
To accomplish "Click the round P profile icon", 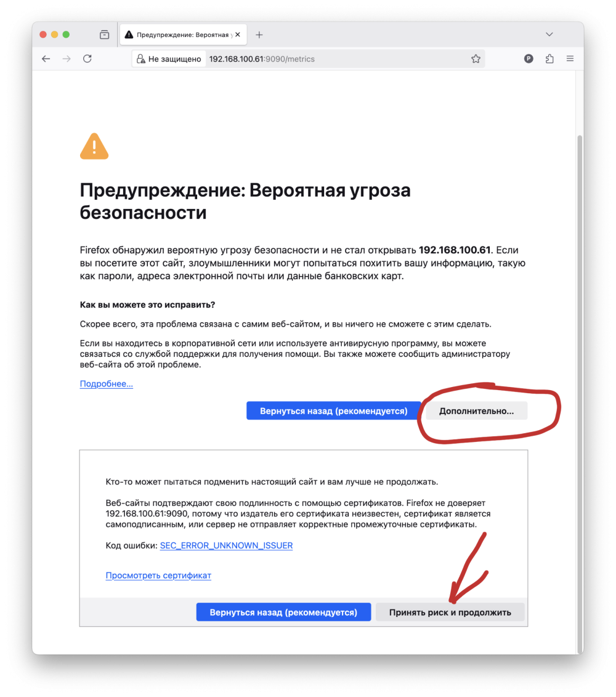I will [x=529, y=59].
